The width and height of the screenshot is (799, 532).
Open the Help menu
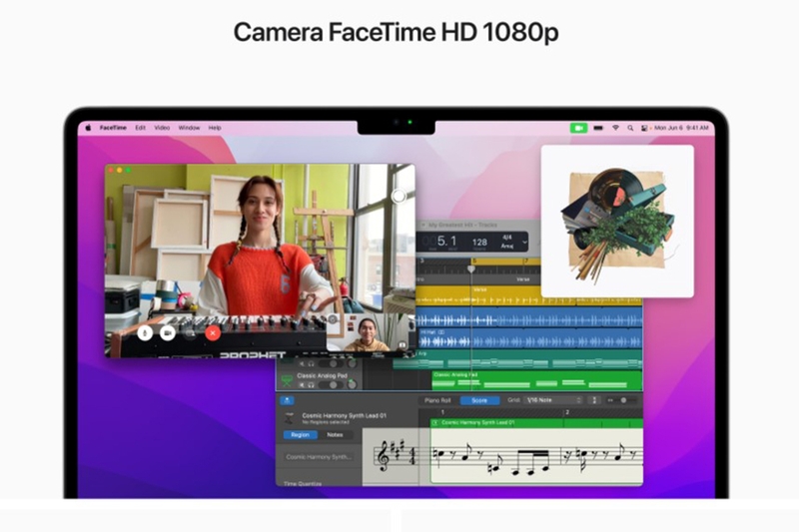pos(215,128)
